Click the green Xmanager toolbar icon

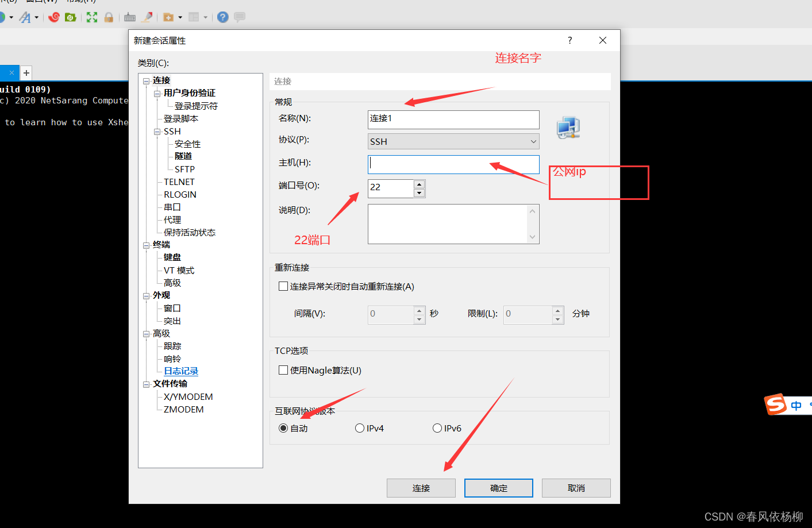(x=71, y=17)
